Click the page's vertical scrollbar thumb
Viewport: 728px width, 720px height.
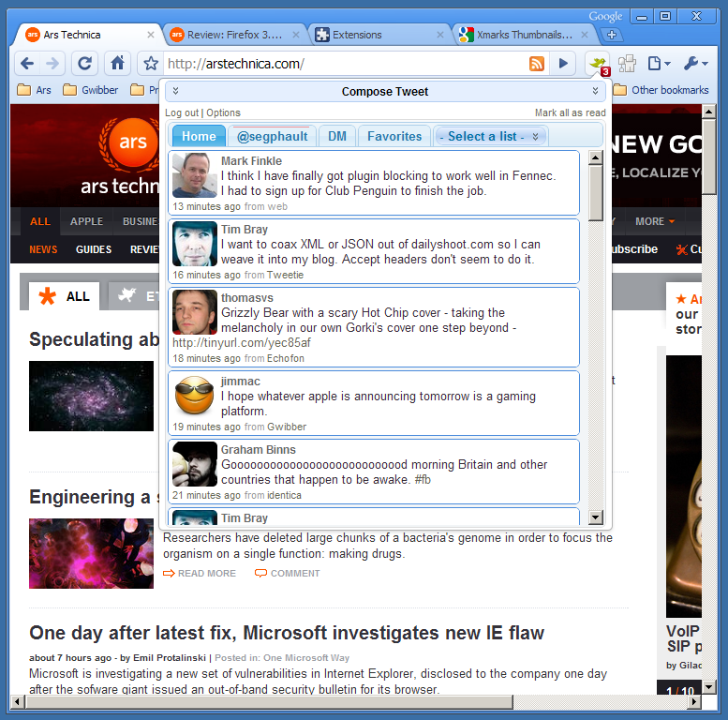click(x=709, y=157)
